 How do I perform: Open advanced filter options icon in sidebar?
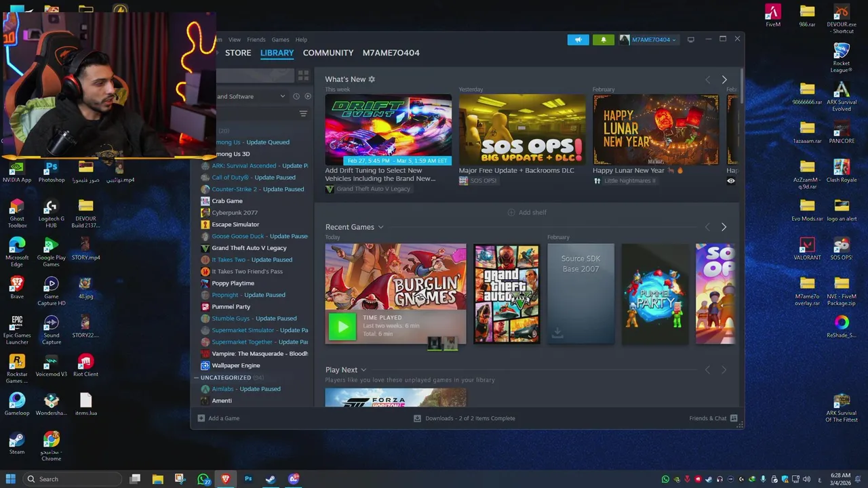pos(303,114)
